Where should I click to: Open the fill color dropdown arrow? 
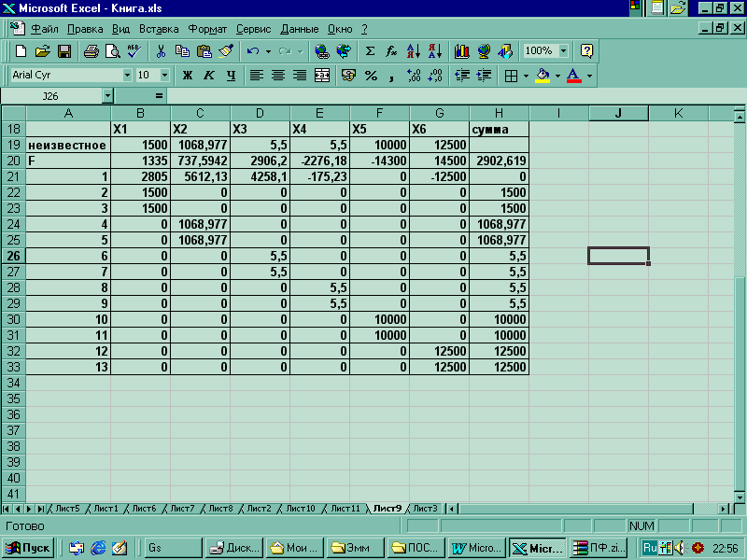[557, 76]
